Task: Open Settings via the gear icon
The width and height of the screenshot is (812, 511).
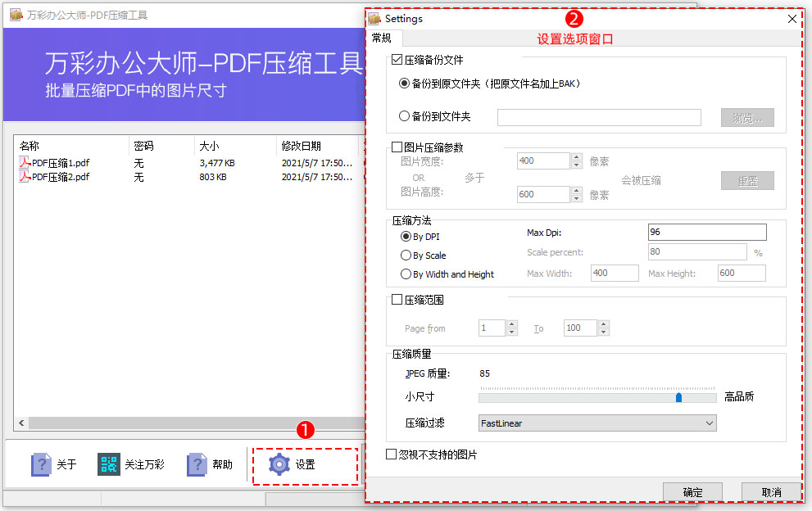Action: click(279, 464)
